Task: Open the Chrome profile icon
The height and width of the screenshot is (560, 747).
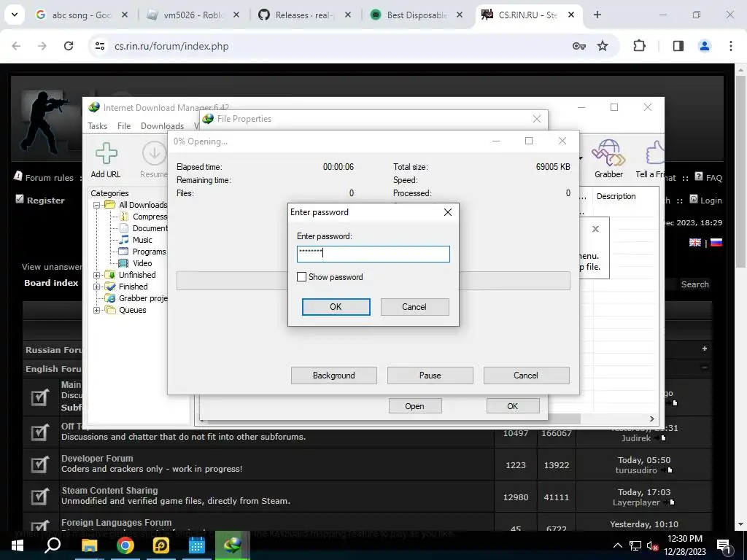Action: [705, 46]
